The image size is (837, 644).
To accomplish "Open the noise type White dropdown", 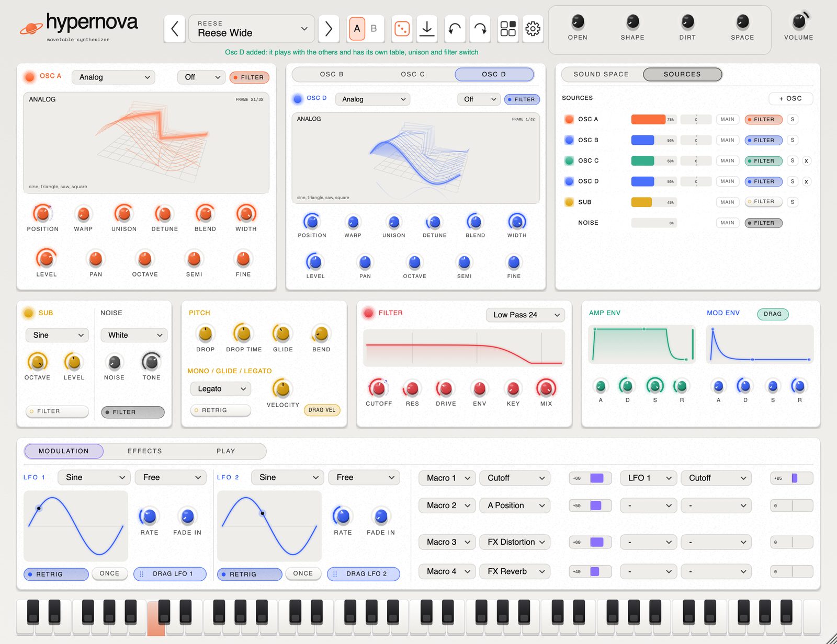I will pyautogui.click(x=134, y=335).
